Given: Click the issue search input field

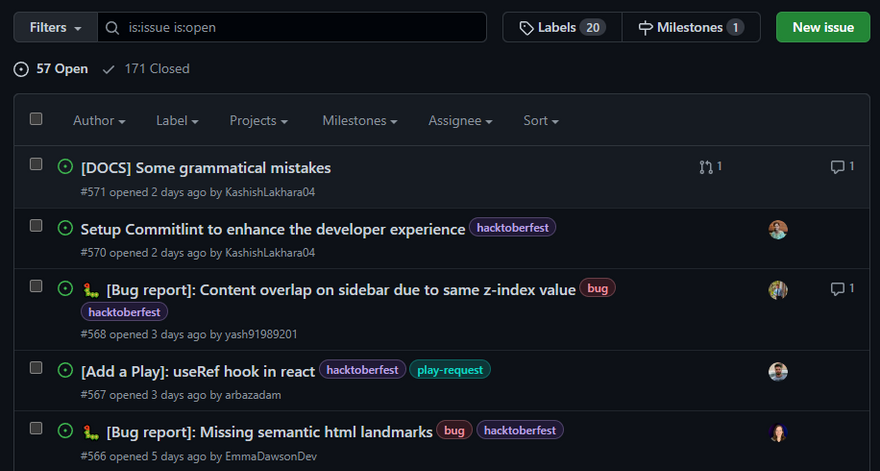Looking at the screenshot, I should pos(300,27).
